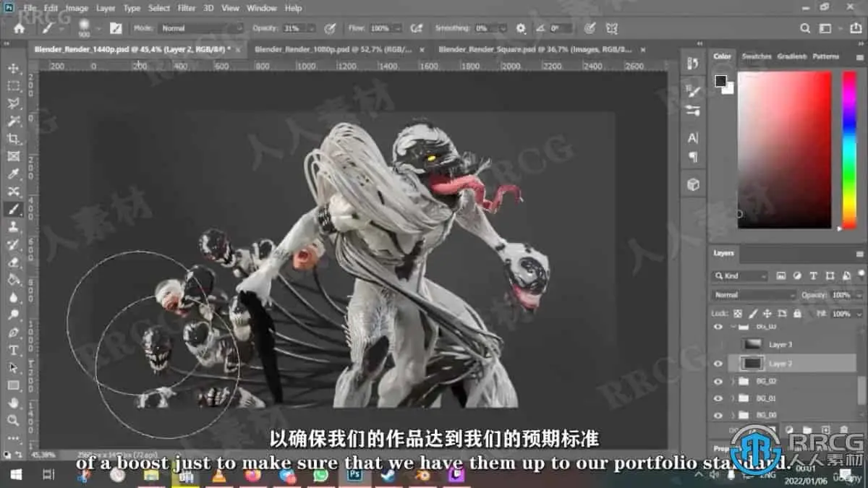Expand the BG_01 group
Viewport: 868px width, 488px height.
pyautogui.click(x=733, y=398)
